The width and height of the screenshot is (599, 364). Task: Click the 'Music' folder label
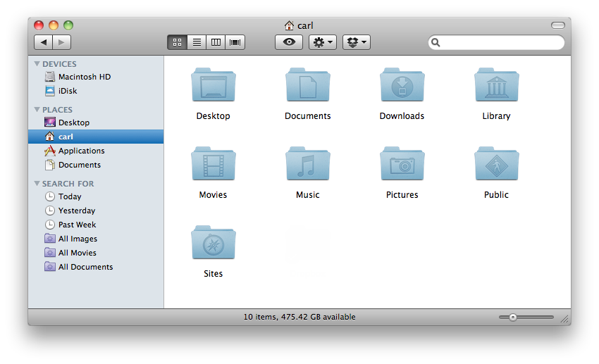[307, 195]
